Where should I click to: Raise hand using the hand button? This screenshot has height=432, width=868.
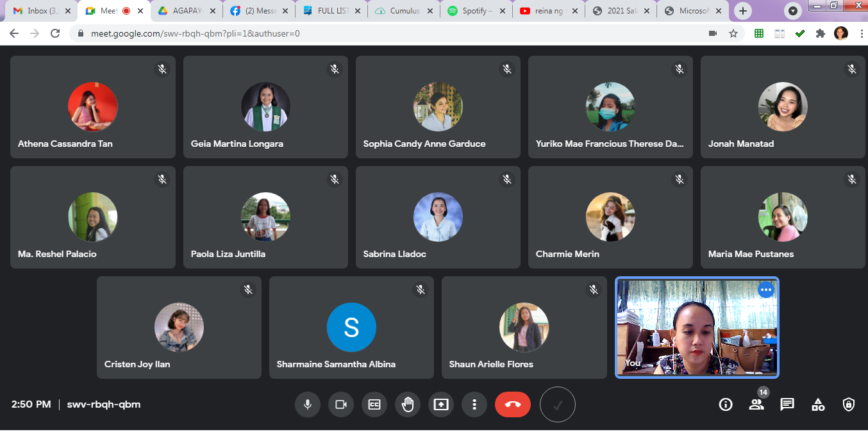[x=408, y=404]
